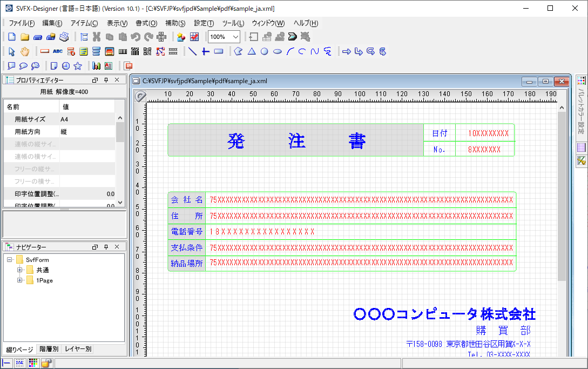Select the hand pan tool
This screenshot has width=588, height=369.
(25, 51)
